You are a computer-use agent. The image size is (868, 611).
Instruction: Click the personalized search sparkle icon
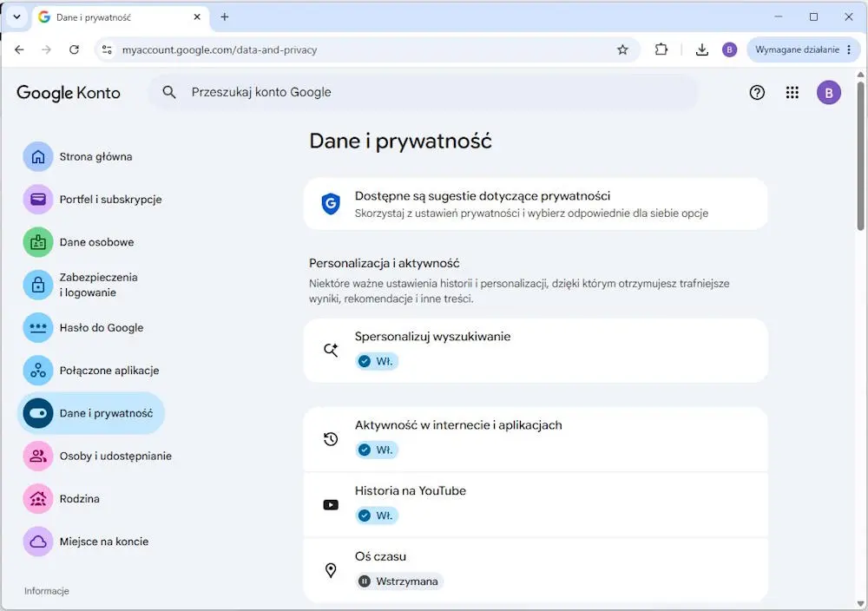(331, 350)
